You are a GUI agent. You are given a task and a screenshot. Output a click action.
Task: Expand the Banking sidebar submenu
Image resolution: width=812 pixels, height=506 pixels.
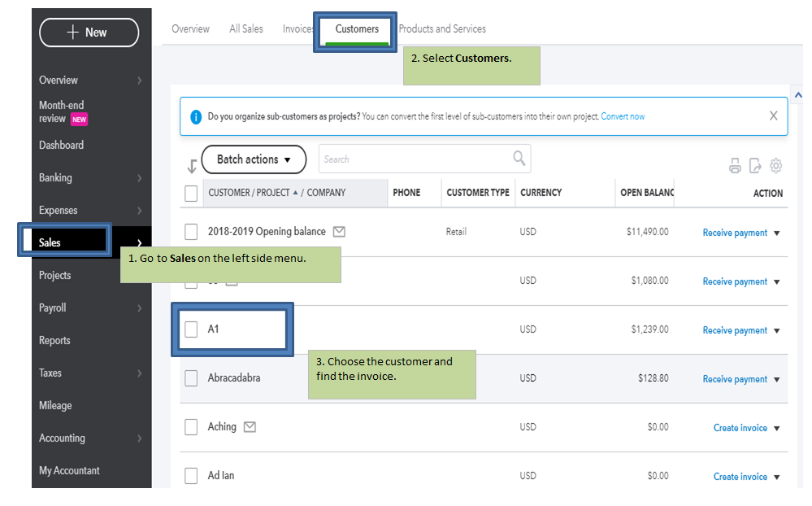tap(139, 178)
